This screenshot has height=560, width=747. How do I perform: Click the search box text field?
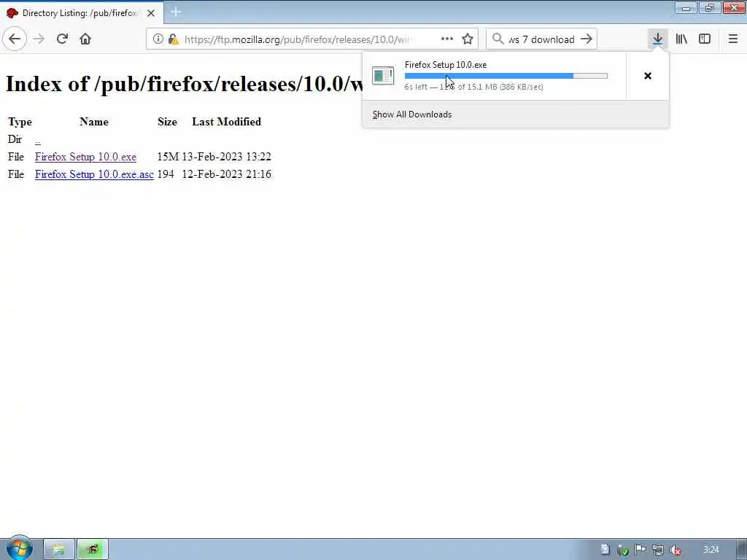[542, 39]
